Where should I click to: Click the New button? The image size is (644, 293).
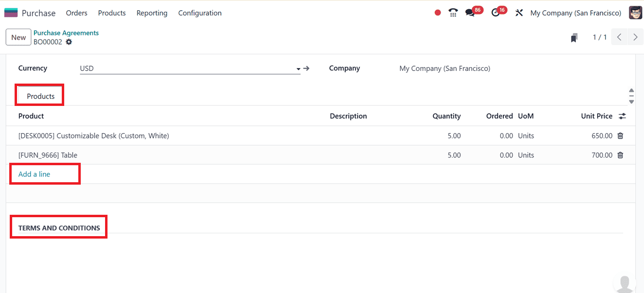point(18,37)
